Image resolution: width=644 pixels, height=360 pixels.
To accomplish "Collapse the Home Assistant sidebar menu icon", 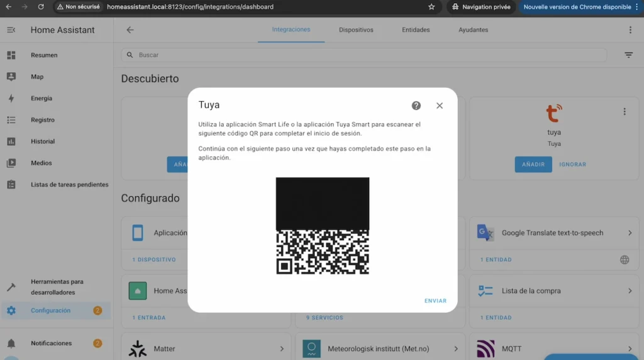I will 11,30.
